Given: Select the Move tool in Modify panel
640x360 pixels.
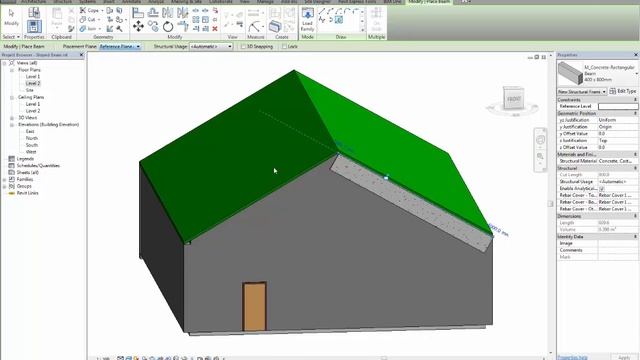Looking at the screenshot, I should click(138, 27).
